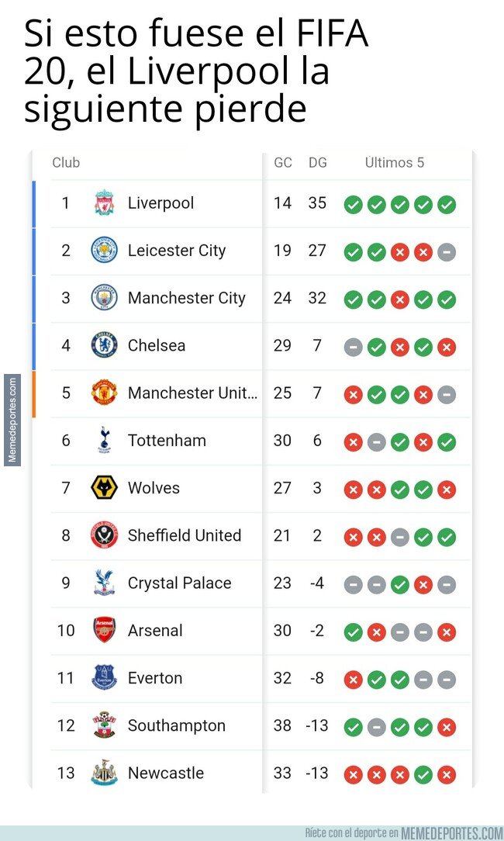Click the Manchester City club crest
This screenshot has height=841, width=504.
point(104,298)
